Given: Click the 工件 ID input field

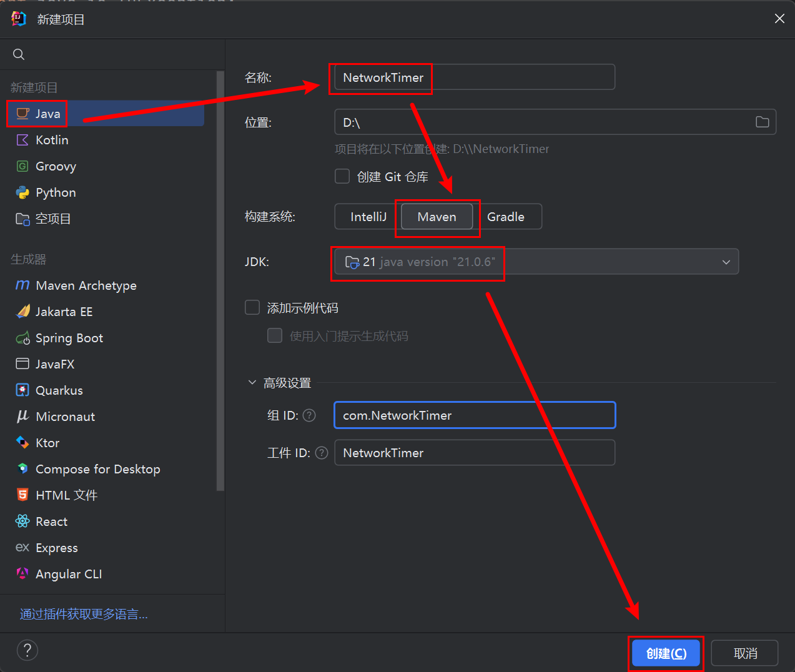Looking at the screenshot, I should (475, 453).
